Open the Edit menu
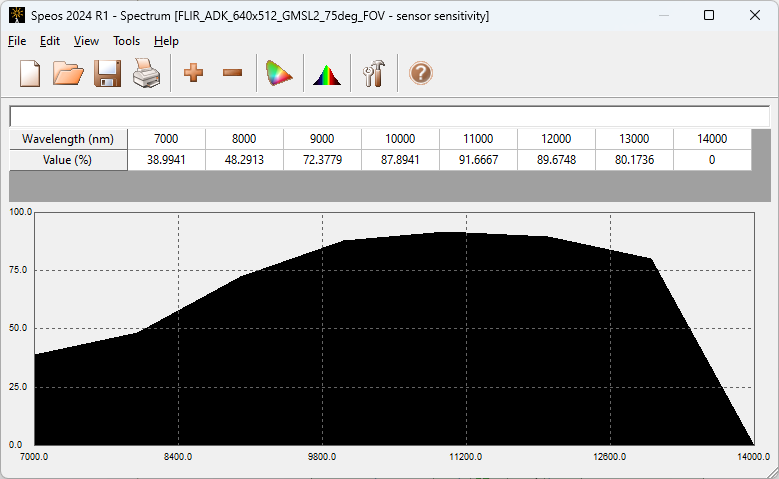The width and height of the screenshot is (779, 479). 50,41
